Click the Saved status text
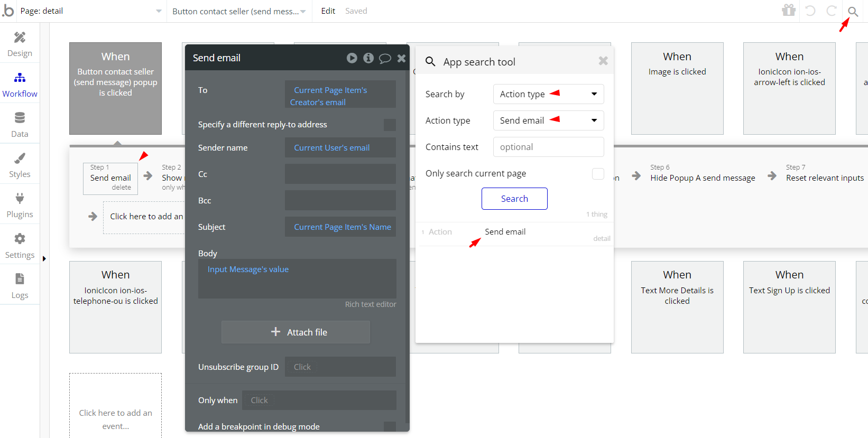 pos(356,11)
